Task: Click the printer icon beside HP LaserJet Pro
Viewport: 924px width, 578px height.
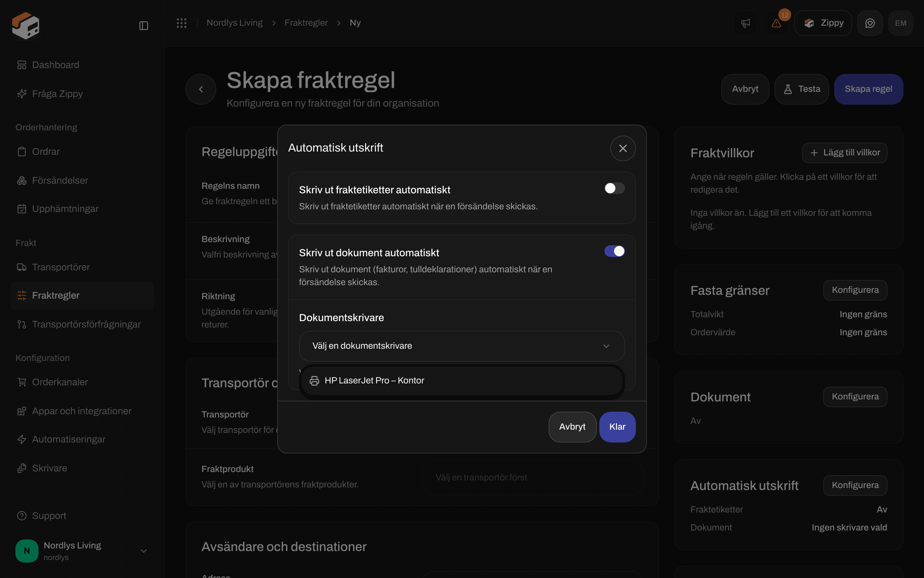Action: [314, 381]
